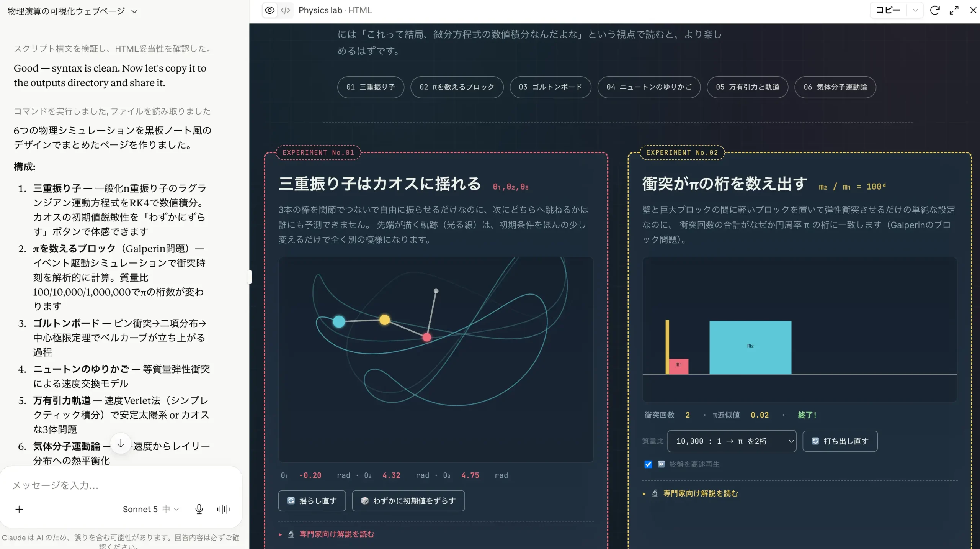The width and height of the screenshot is (980, 549).
Task: Click the 衝突回数 value 2
Action: tap(688, 415)
